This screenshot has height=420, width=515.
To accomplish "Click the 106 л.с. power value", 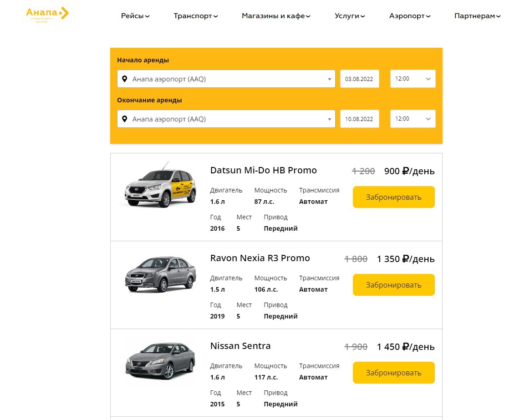I will click(266, 289).
